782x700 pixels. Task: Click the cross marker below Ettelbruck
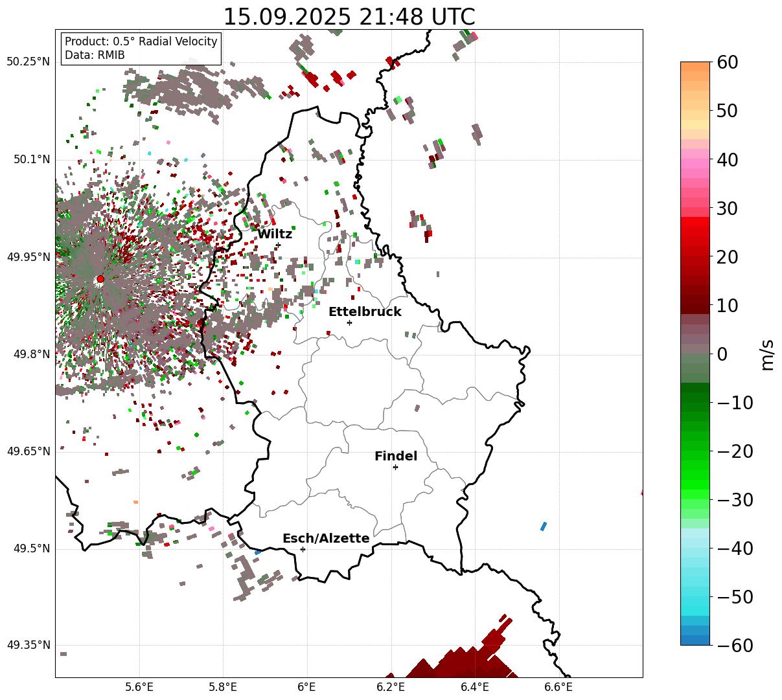(x=350, y=322)
